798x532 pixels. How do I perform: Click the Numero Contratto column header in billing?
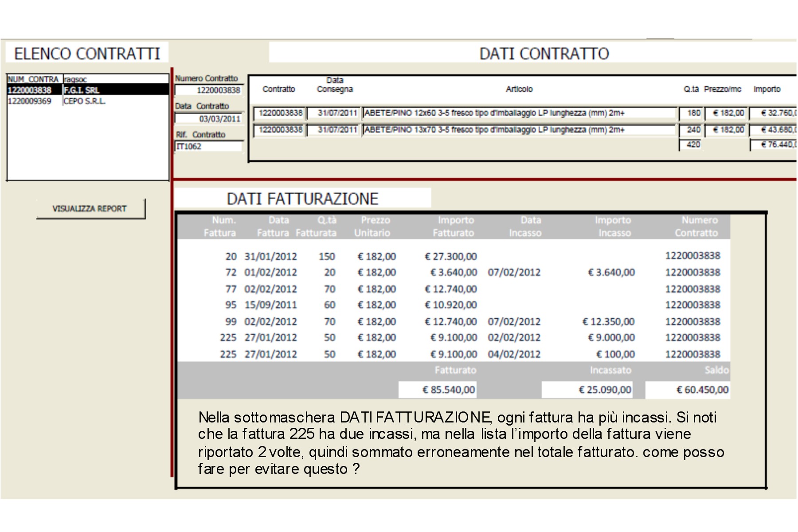tap(696, 227)
